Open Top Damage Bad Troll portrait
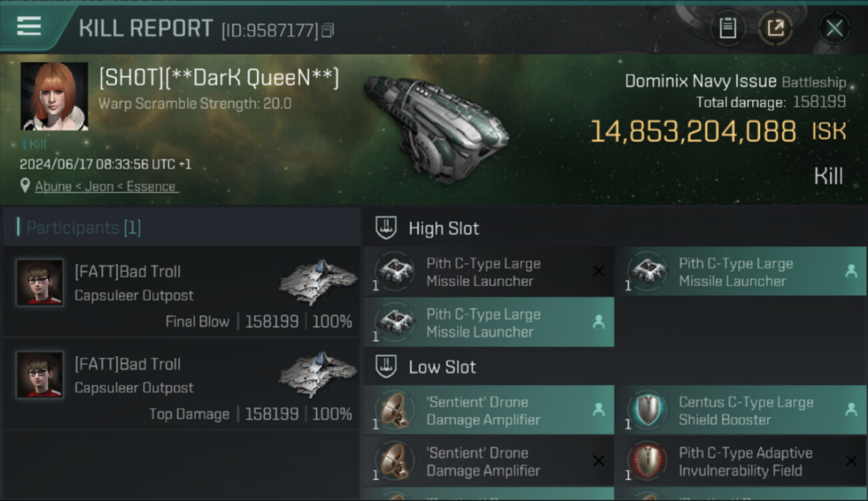 (40, 375)
